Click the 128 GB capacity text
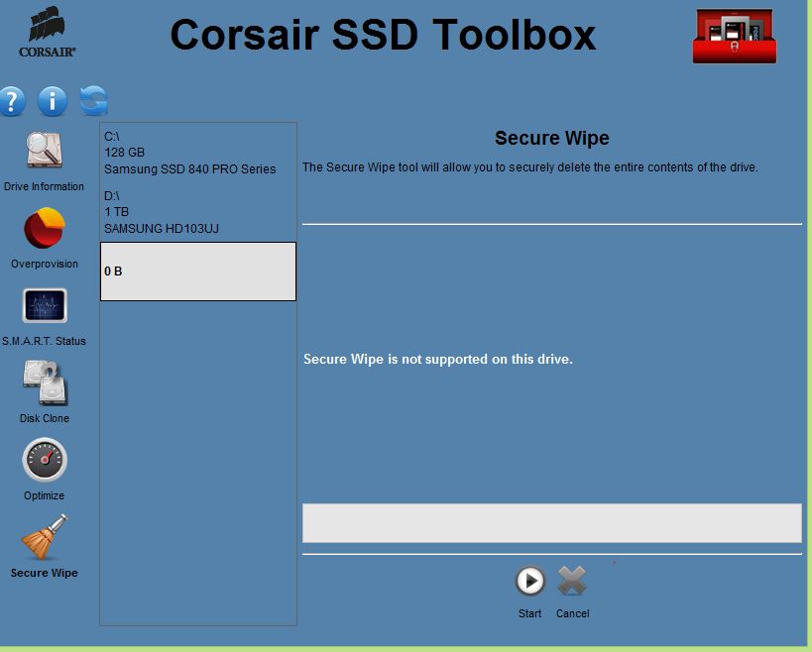This screenshot has height=652, width=812. (124, 153)
